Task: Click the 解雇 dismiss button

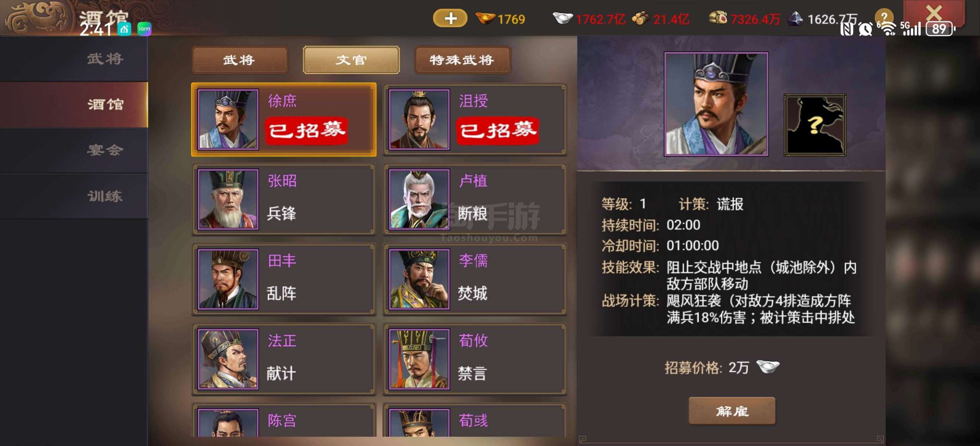Action: pyautogui.click(x=732, y=411)
